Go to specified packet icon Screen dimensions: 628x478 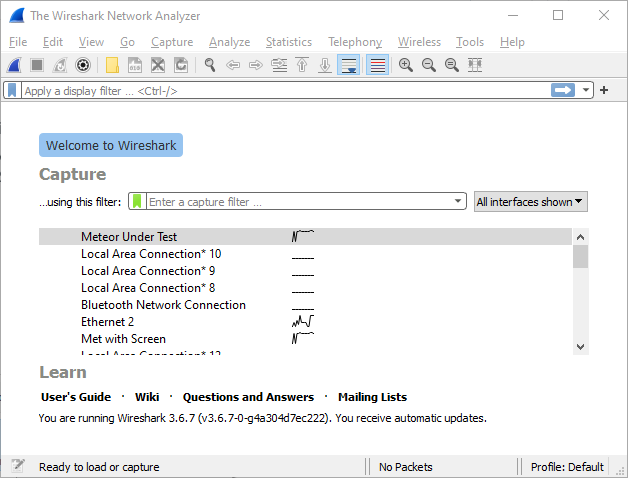(279, 65)
